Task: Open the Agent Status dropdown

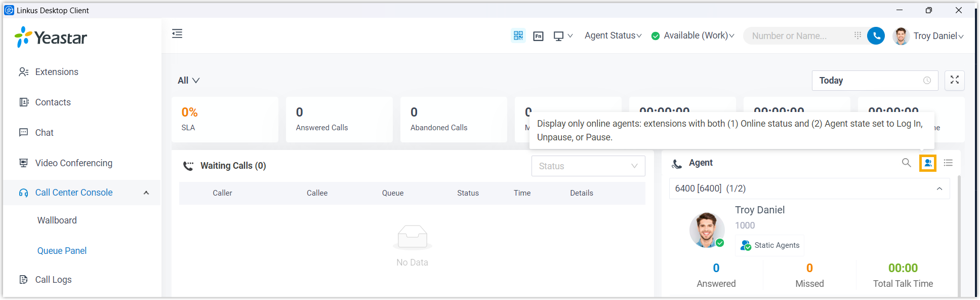Action: click(612, 35)
